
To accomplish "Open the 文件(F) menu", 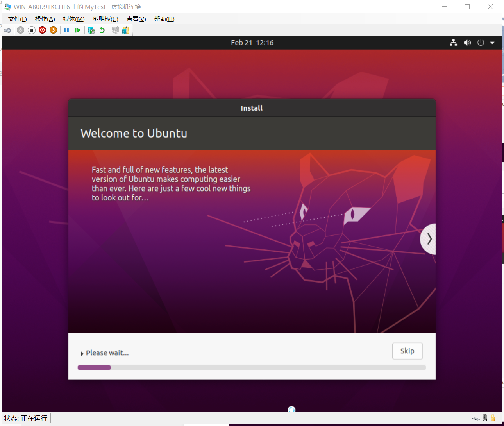I will tap(18, 19).
